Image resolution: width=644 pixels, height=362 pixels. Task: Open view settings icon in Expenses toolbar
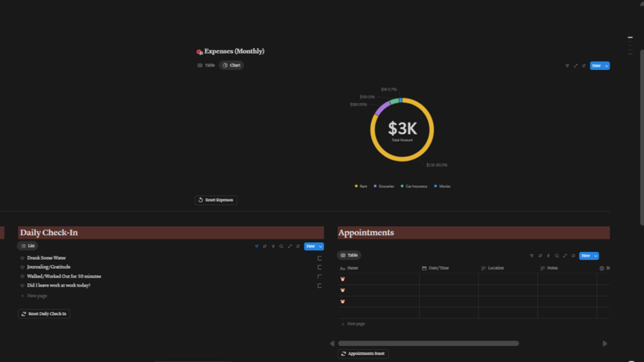(x=584, y=65)
